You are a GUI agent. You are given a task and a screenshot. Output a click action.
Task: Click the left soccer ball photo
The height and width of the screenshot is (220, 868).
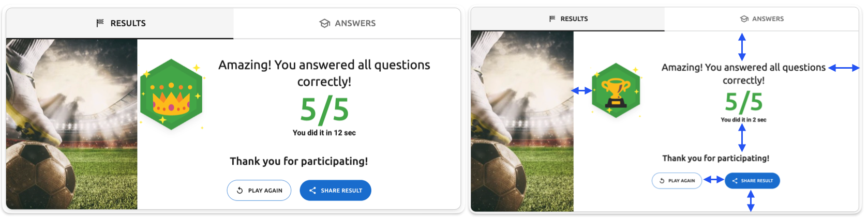71,124
